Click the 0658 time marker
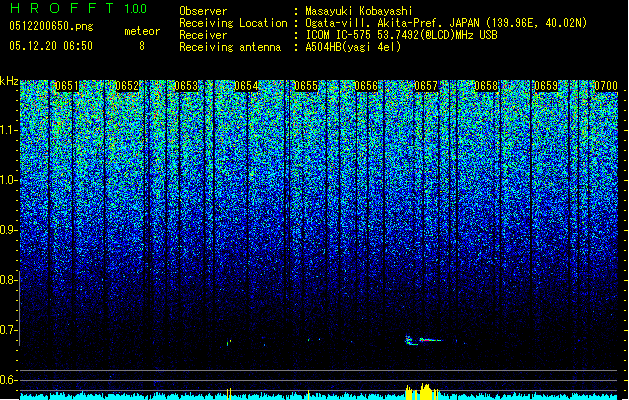This screenshot has height=400, width=629. click(x=486, y=86)
